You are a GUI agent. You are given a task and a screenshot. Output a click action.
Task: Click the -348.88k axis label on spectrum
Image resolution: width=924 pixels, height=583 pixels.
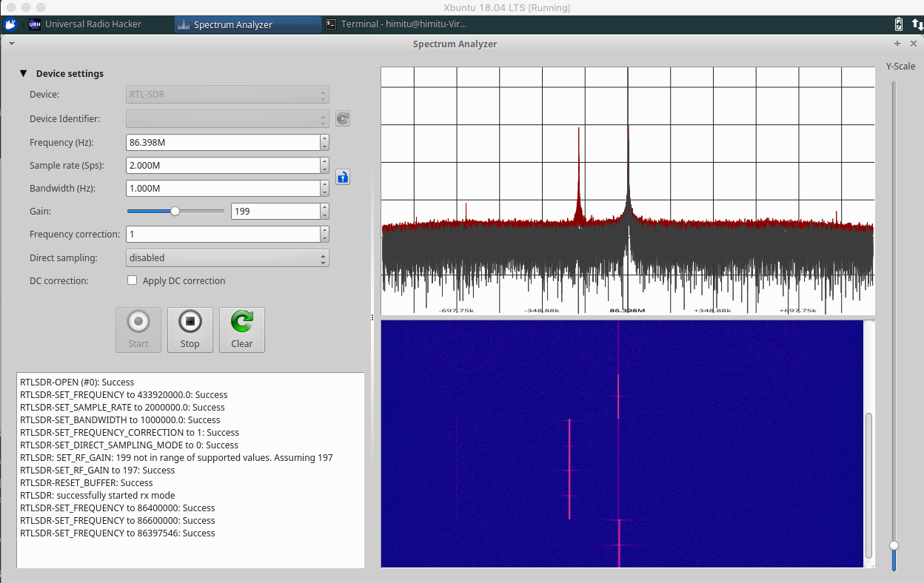[543, 311]
